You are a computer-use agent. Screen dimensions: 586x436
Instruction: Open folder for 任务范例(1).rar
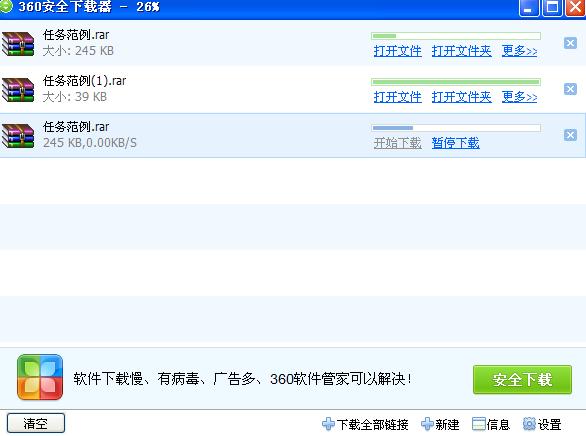[x=462, y=97]
